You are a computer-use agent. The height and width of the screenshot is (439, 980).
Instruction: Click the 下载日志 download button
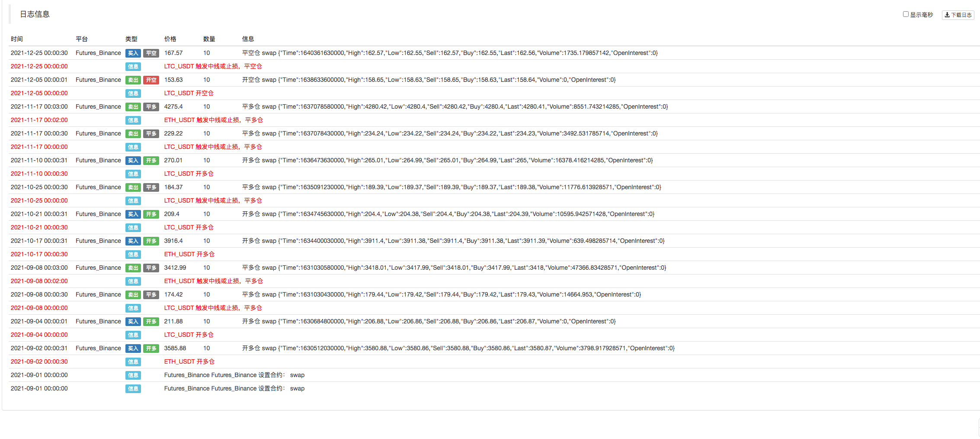click(958, 15)
